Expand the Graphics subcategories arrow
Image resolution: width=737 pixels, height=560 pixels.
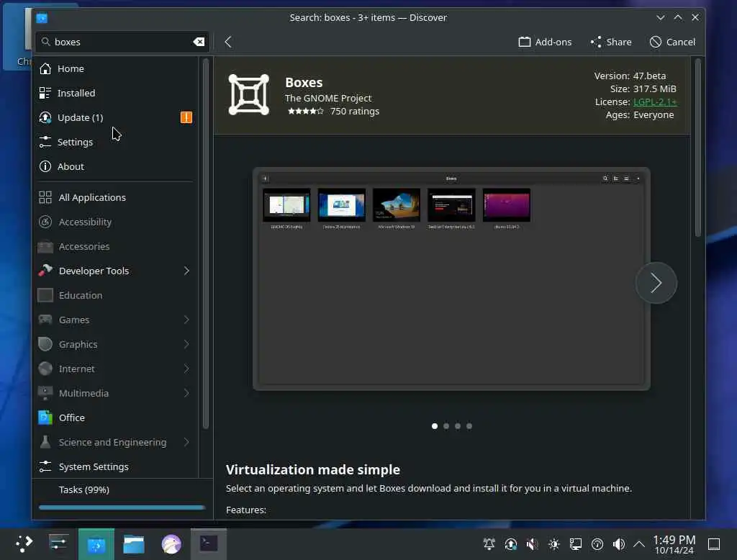186,344
